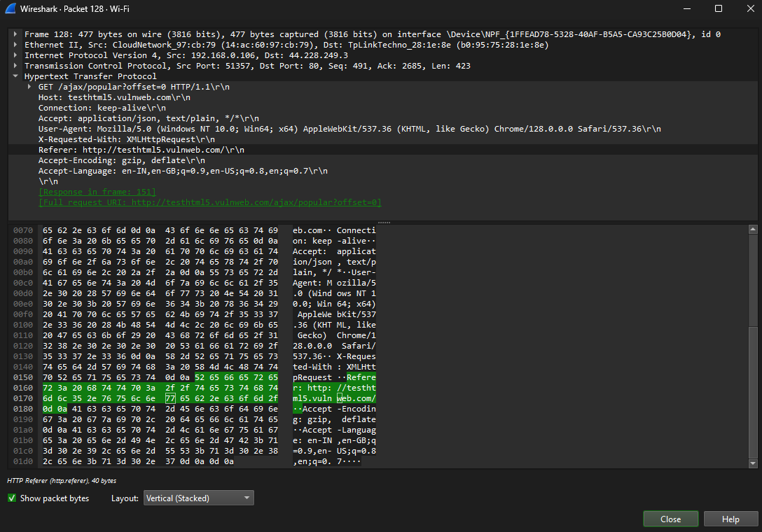
Task: Click ASCII text 'ted-With : XMLHtt'
Action: tap(334, 367)
